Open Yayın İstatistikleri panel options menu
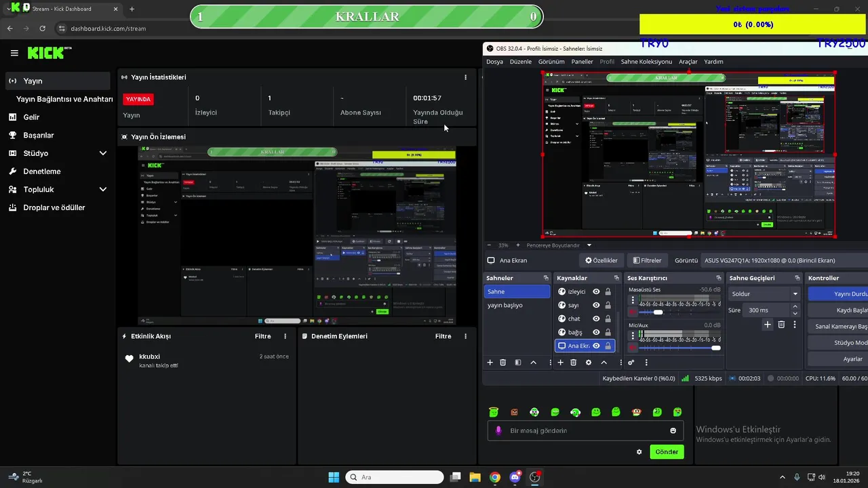The height and width of the screenshot is (488, 868). [465, 77]
